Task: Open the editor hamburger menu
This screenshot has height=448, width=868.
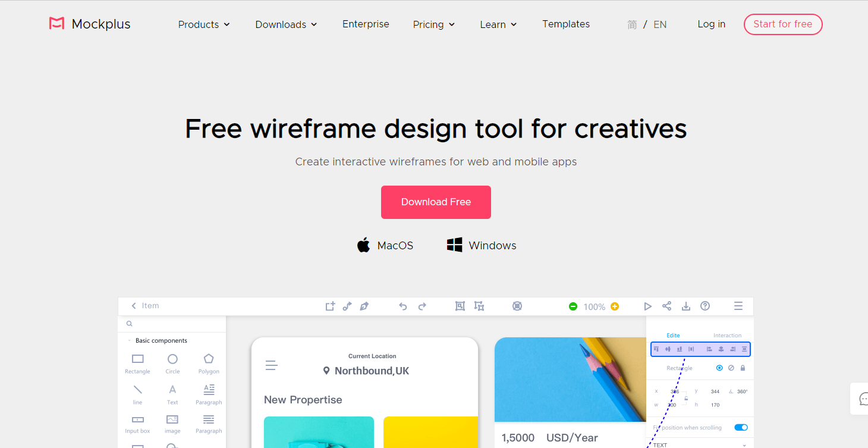Action: coord(738,306)
